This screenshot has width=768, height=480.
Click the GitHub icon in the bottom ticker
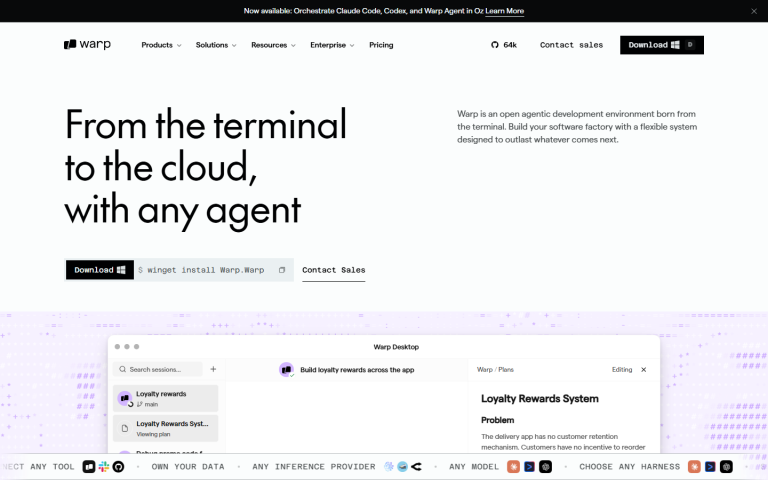(x=118, y=467)
